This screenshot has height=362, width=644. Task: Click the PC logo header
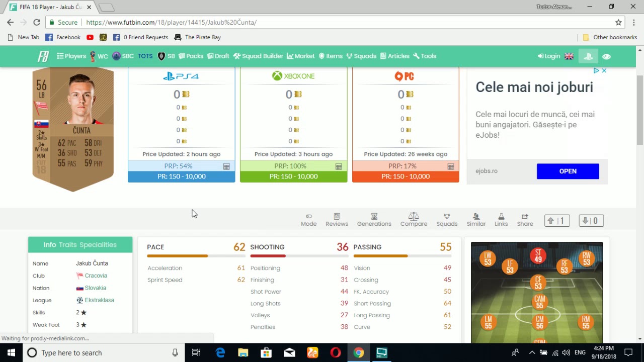pos(405,76)
